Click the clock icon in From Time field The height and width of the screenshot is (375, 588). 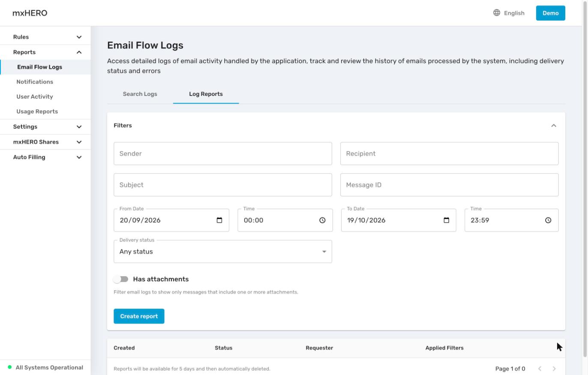[x=322, y=220]
